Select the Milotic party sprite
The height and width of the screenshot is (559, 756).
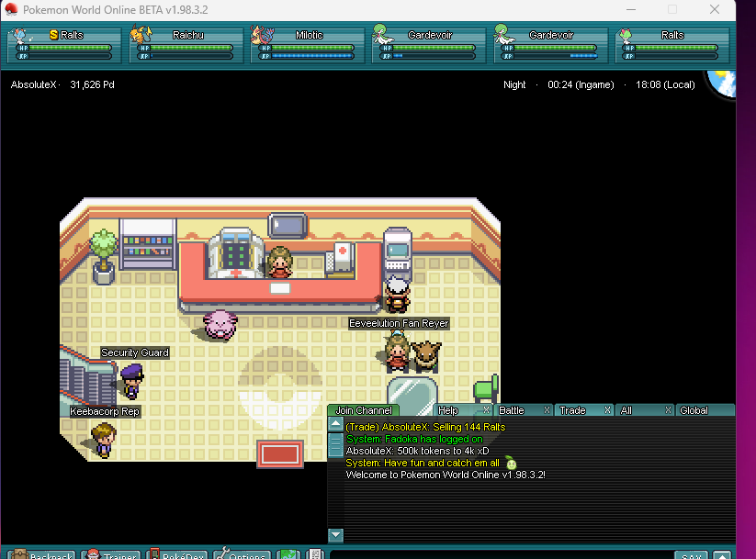coord(263,35)
